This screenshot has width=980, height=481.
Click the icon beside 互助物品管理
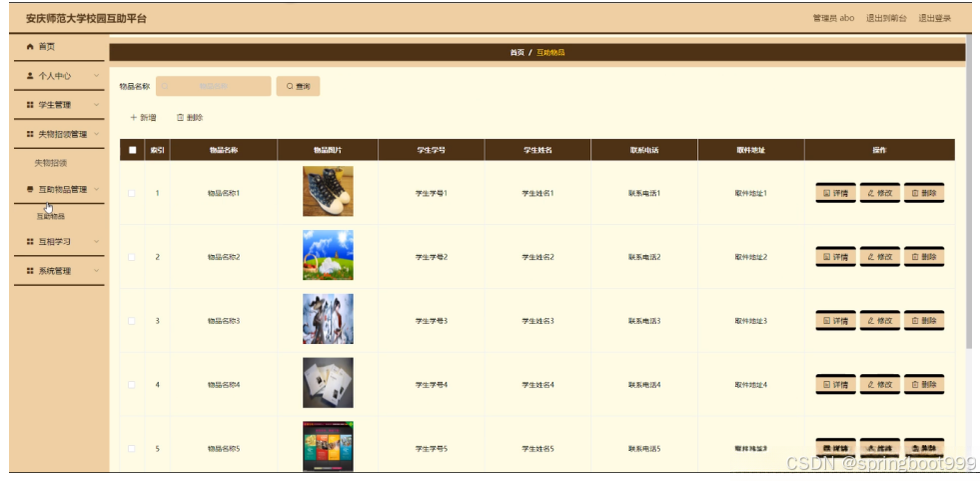[29, 190]
